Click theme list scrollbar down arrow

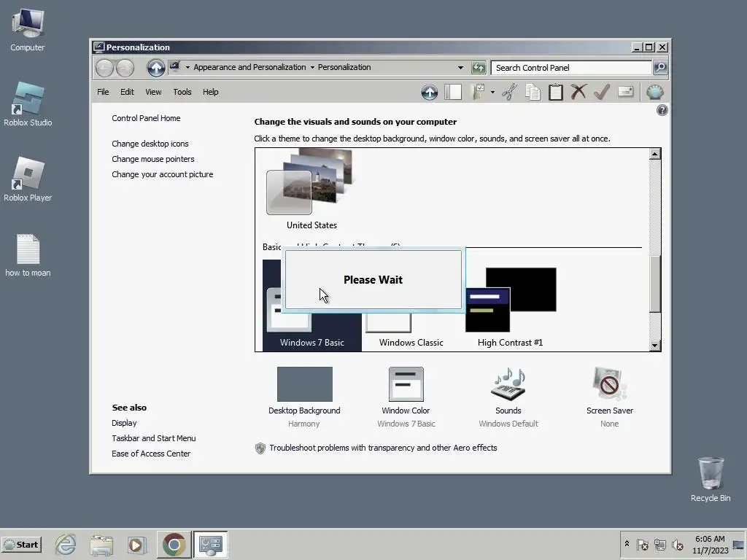(x=655, y=346)
